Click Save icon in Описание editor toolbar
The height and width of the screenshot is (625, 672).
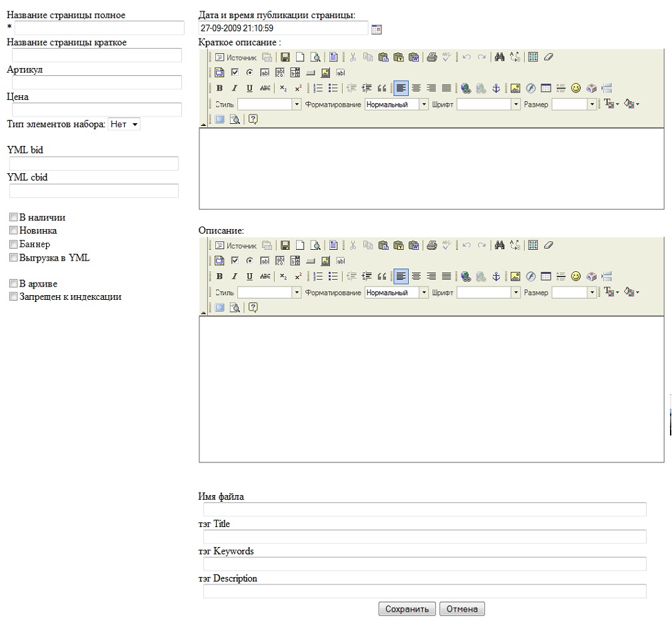tap(285, 245)
